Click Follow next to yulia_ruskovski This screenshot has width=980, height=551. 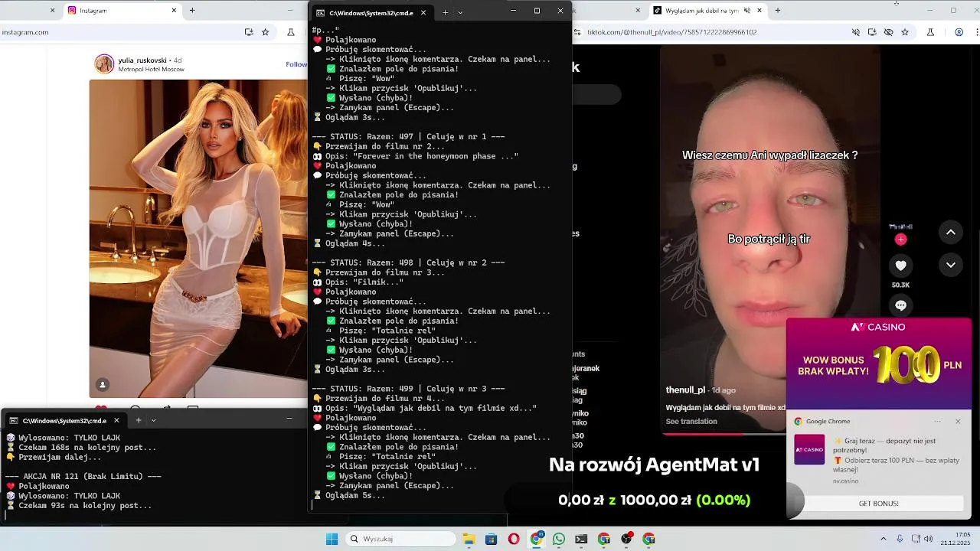point(297,64)
